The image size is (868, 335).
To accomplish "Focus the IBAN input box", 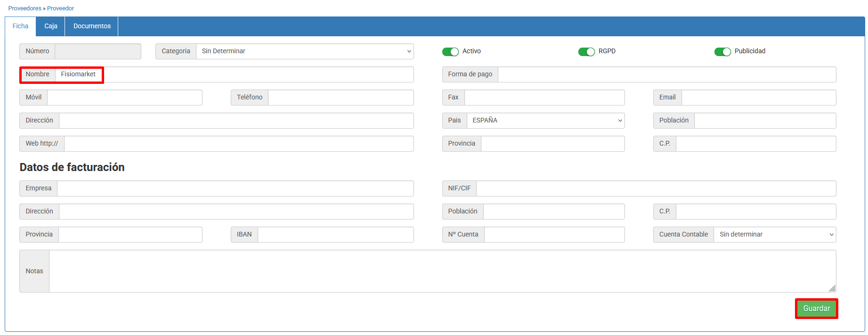I will (x=335, y=235).
